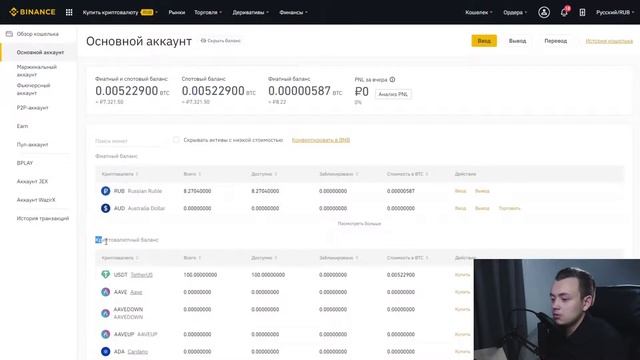Expand the Купить криптовалюту dropdown
The height and width of the screenshot is (360, 640).
coord(120,12)
